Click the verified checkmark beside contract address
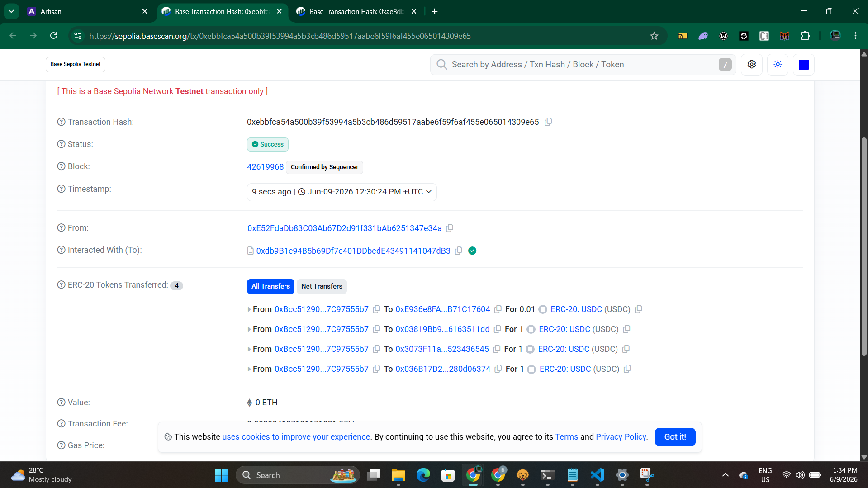 472,251
